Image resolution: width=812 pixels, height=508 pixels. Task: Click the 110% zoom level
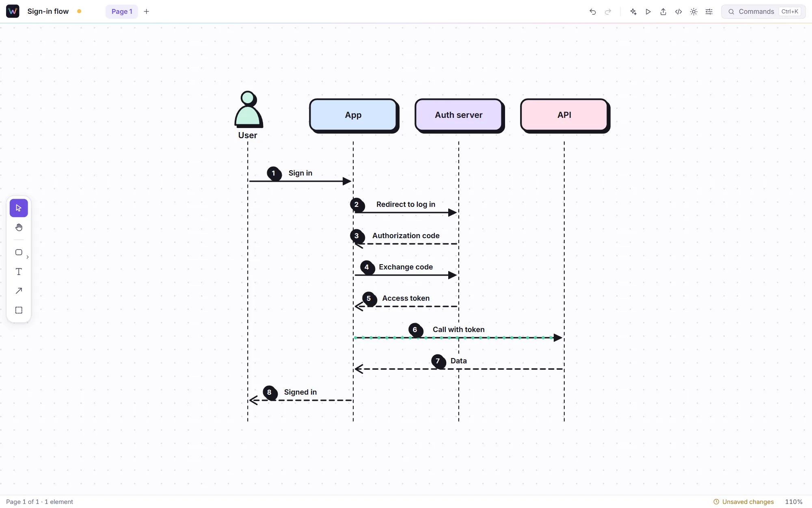[x=794, y=502]
